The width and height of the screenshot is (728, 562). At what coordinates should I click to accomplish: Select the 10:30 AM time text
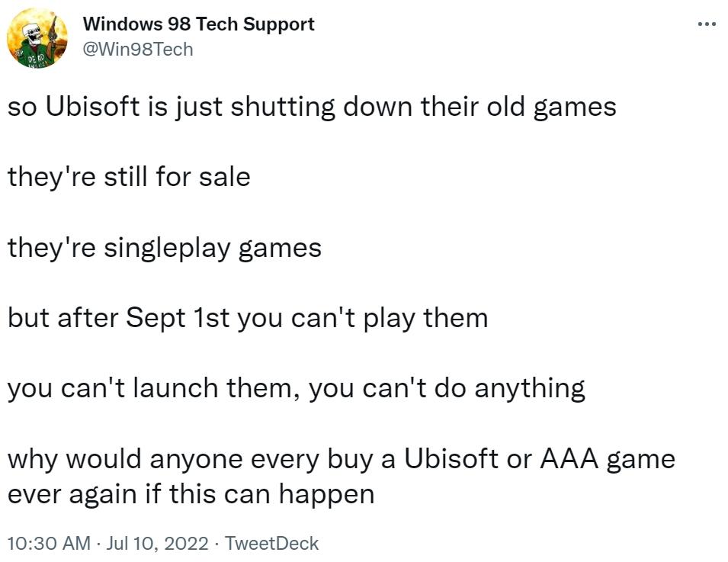click(x=42, y=544)
